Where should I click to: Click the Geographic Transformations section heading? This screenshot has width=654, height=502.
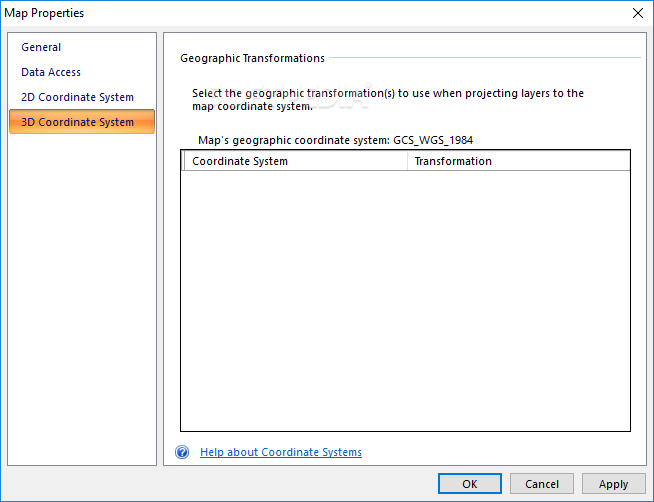click(252, 58)
